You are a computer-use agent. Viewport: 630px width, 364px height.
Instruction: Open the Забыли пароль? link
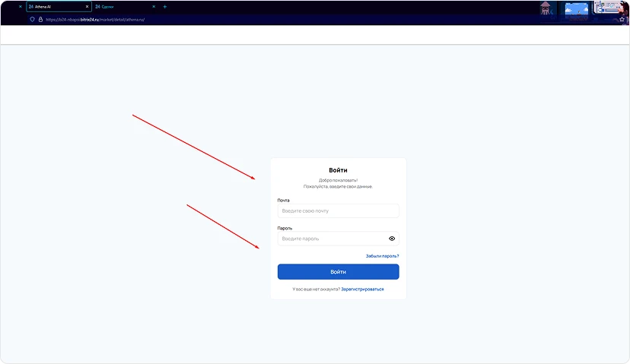click(382, 256)
